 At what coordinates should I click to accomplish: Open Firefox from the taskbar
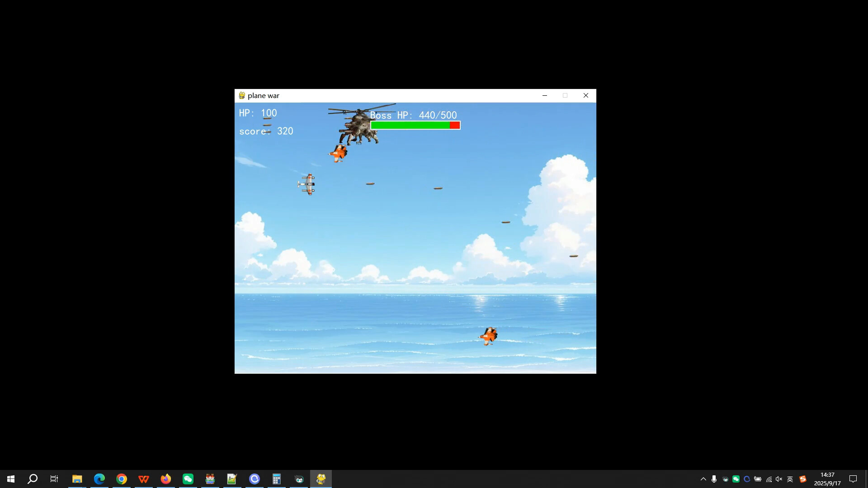point(166,479)
